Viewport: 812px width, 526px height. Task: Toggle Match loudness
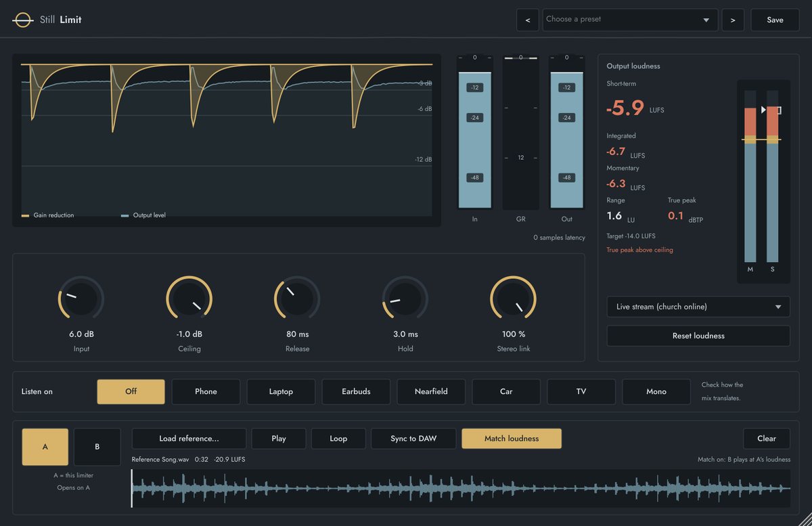click(512, 439)
